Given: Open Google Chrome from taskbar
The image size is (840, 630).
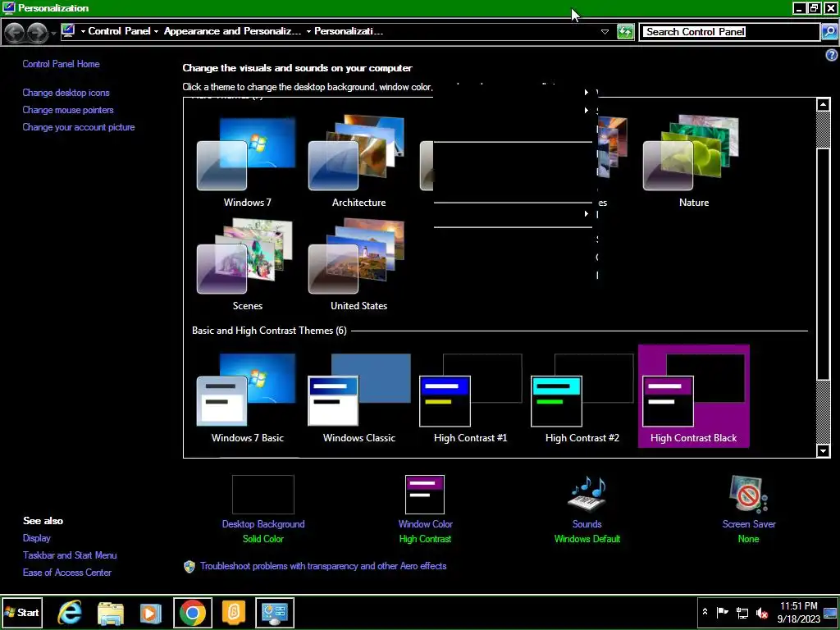Looking at the screenshot, I should point(192,612).
